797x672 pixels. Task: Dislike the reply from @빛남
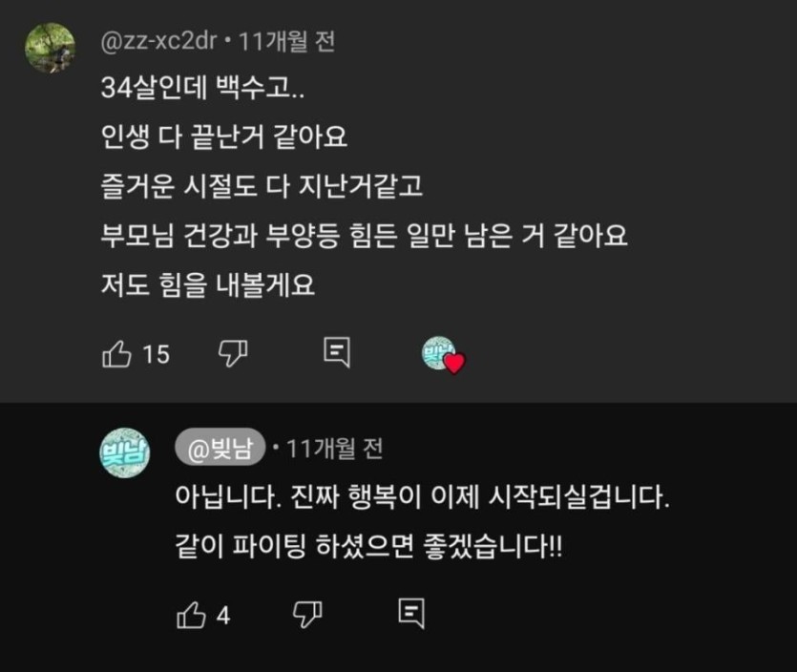pyautogui.click(x=307, y=614)
